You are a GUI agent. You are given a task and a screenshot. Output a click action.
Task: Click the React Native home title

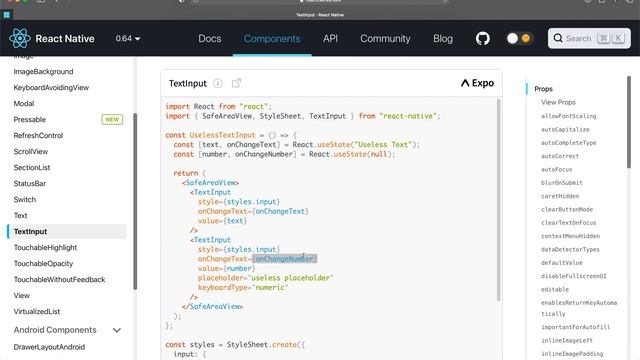pos(65,38)
